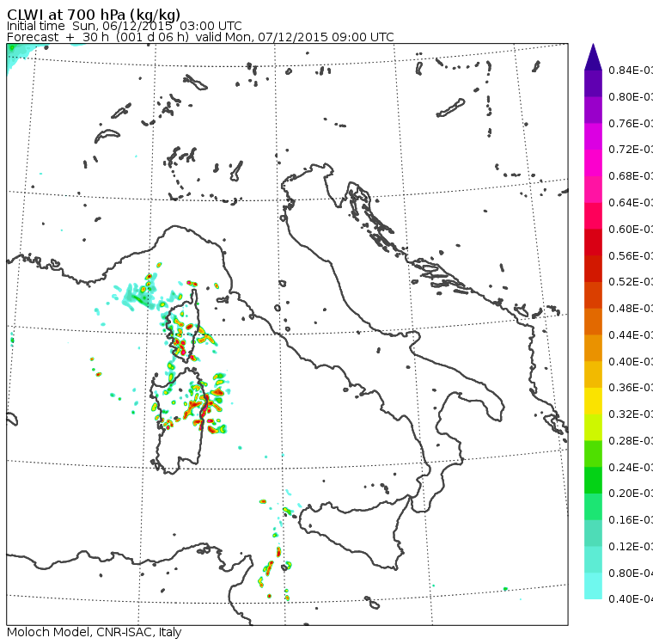
Task: Click the legend value 0.24E-03
Action: click(x=631, y=467)
